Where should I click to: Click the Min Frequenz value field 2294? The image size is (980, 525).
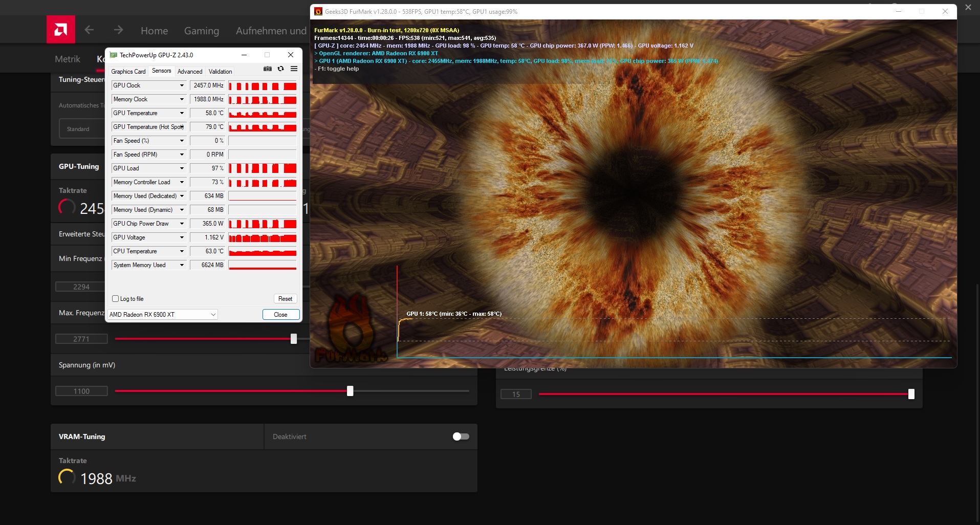[81, 287]
